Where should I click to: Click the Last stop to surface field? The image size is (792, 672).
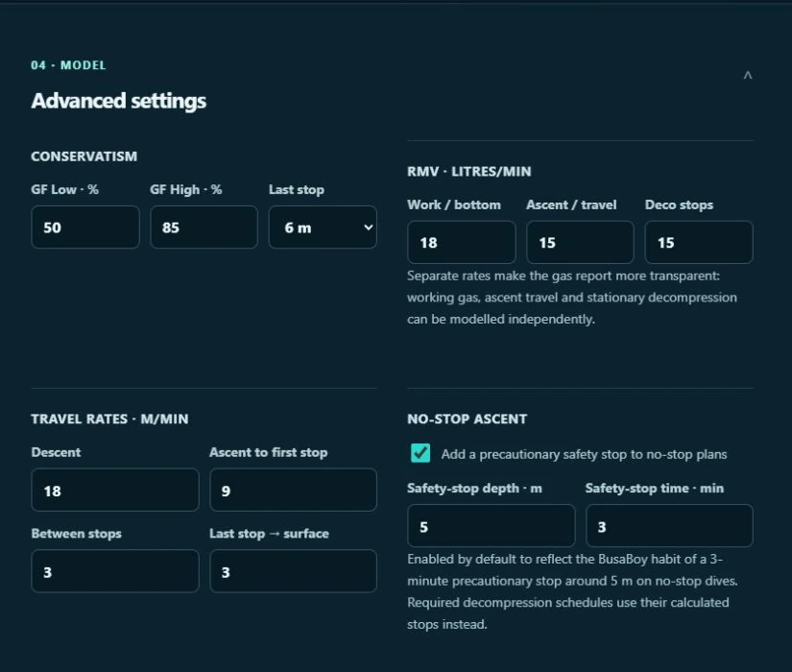click(294, 571)
